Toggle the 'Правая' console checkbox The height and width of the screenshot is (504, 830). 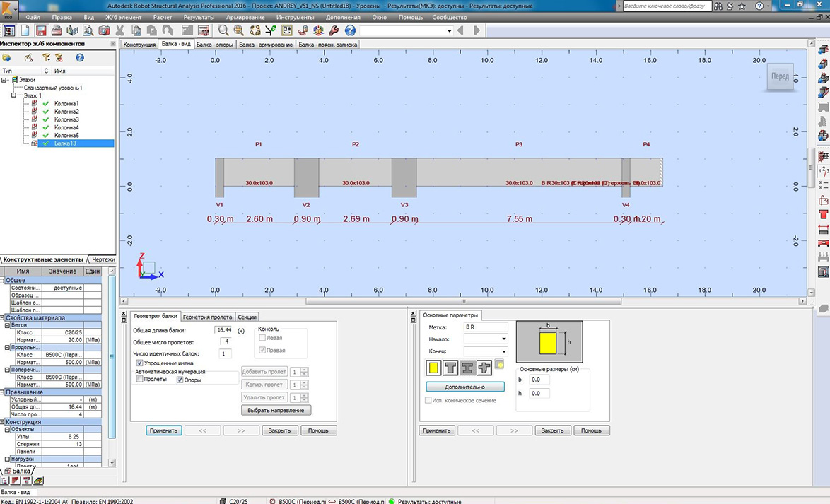point(262,351)
